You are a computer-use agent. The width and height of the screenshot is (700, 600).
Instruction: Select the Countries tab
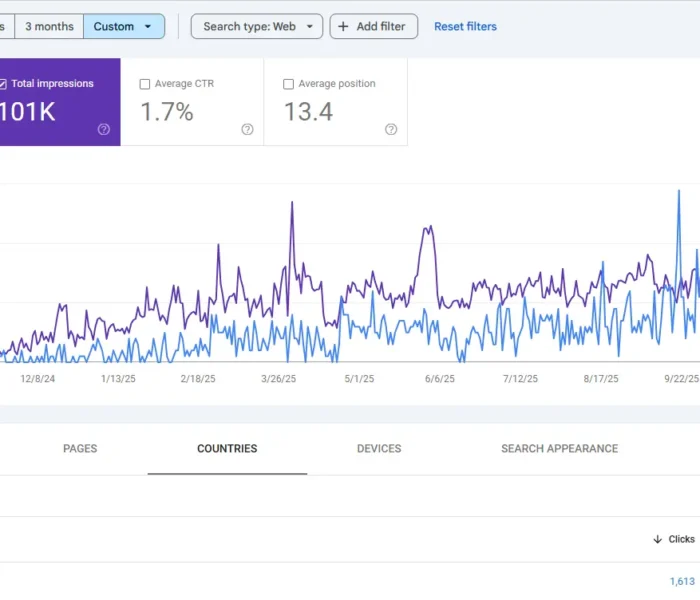(x=227, y=449)
